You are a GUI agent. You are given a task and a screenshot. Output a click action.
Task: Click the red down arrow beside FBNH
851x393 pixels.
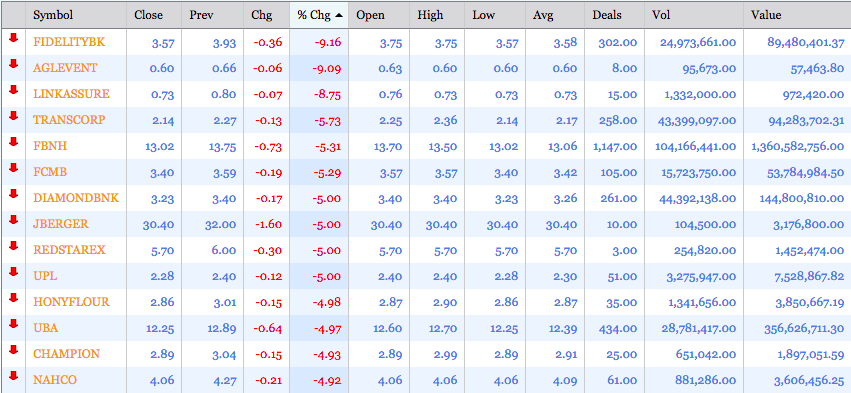point(14,142)
